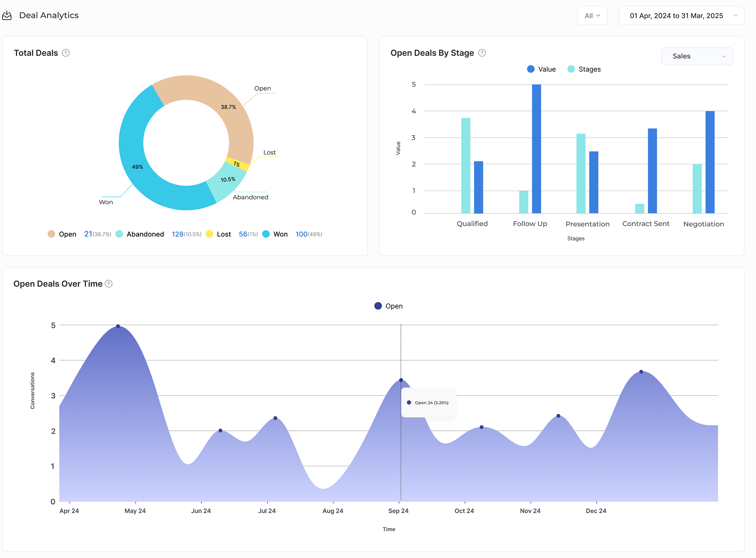Click the Open legend color dot in donut chart
The image size is (756, 558).
51,234
